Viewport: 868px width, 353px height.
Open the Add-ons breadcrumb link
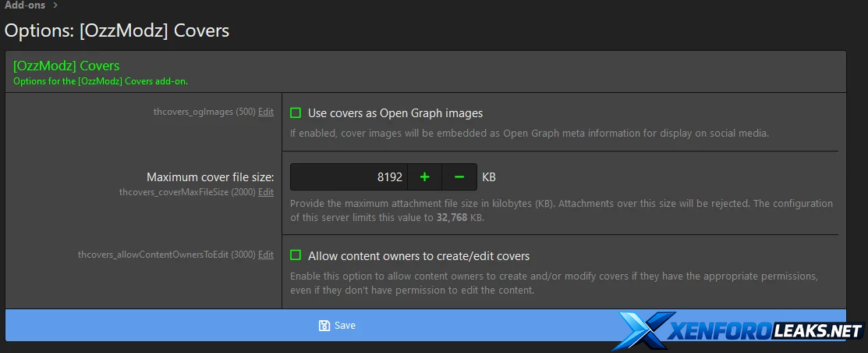click(x=25, y=5)
